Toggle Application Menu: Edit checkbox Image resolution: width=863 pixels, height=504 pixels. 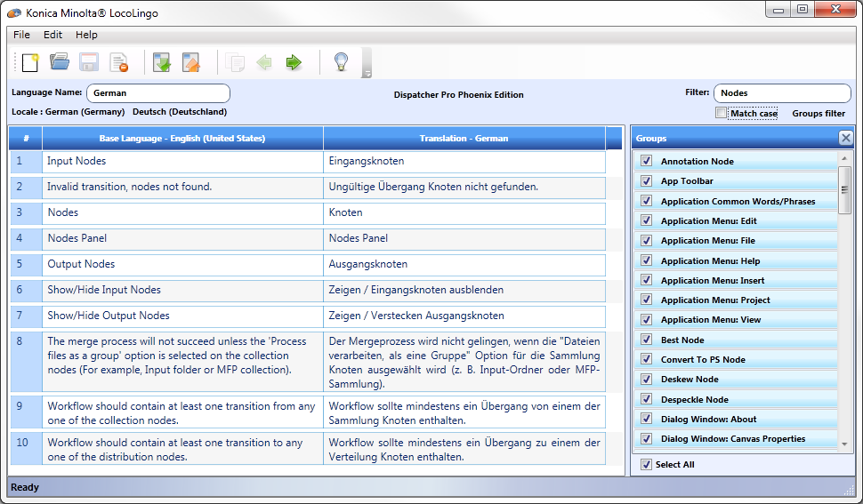click(x=647, y=220)
